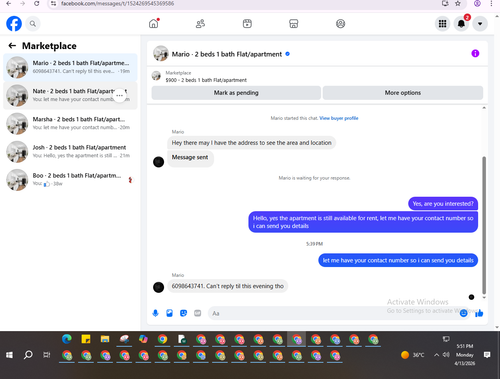Open the Mario conversation in the list

70,67
